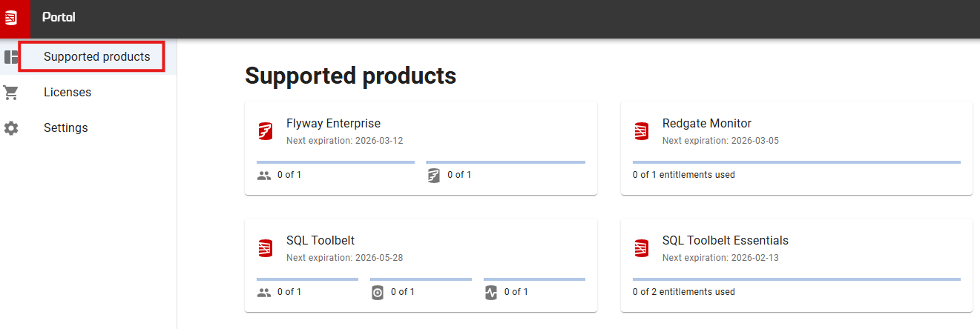Click the Redgate logo in header

pyautogui.click(x=11, y=18)
